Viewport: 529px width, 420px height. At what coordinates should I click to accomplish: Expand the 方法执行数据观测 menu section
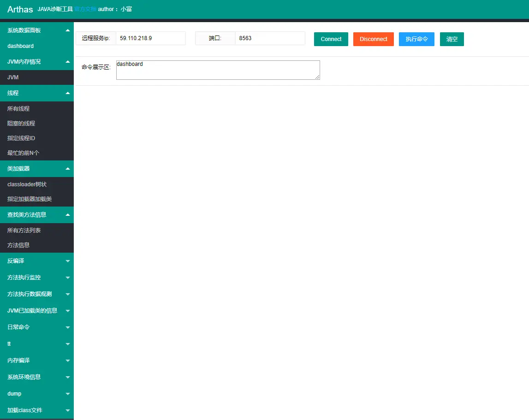[37, 294]
